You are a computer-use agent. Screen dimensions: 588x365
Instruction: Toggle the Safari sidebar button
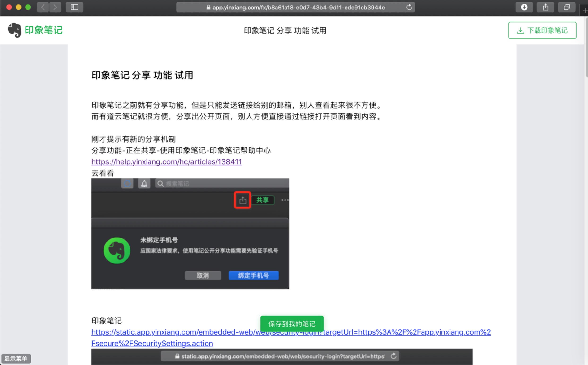(74, 7)
